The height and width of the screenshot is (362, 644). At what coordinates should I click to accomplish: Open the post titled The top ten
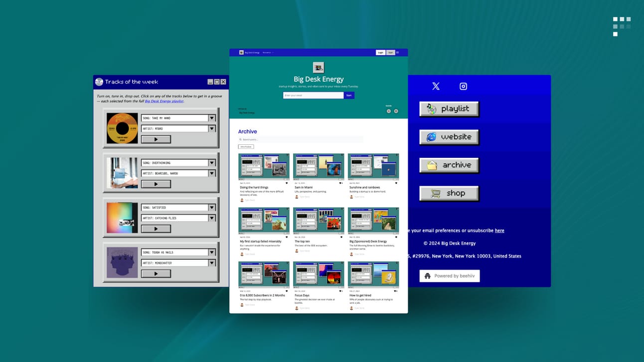[x=302, y=241]
